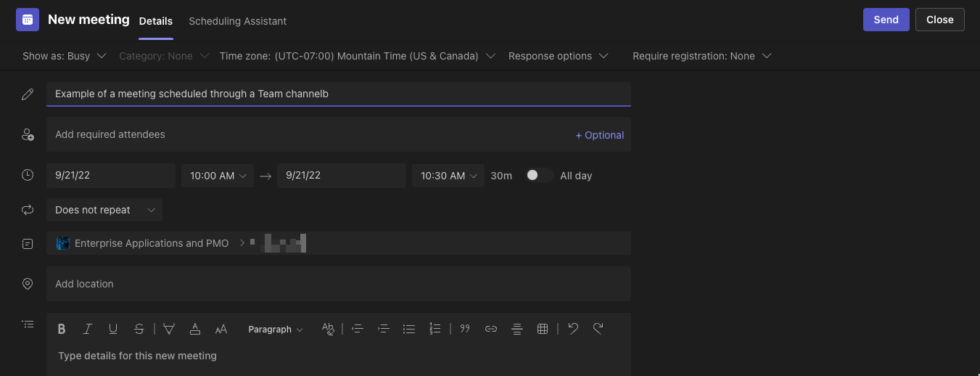Image resolution: width=980 pixels, height=376 pixels.
Task: Apply bold formatting in the editor toolbar
Action: (62, 329)
